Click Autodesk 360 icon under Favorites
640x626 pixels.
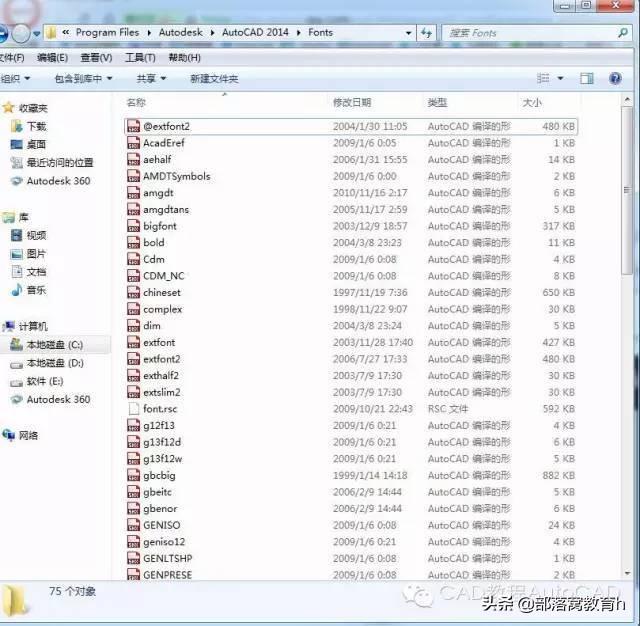pyautogui.click(x=16, y=181)
